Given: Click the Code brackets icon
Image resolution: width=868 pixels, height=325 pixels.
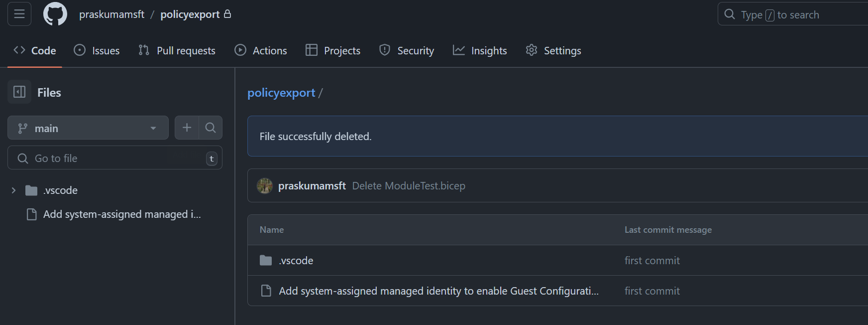Looking at the screenshot, I should point(19,50).
